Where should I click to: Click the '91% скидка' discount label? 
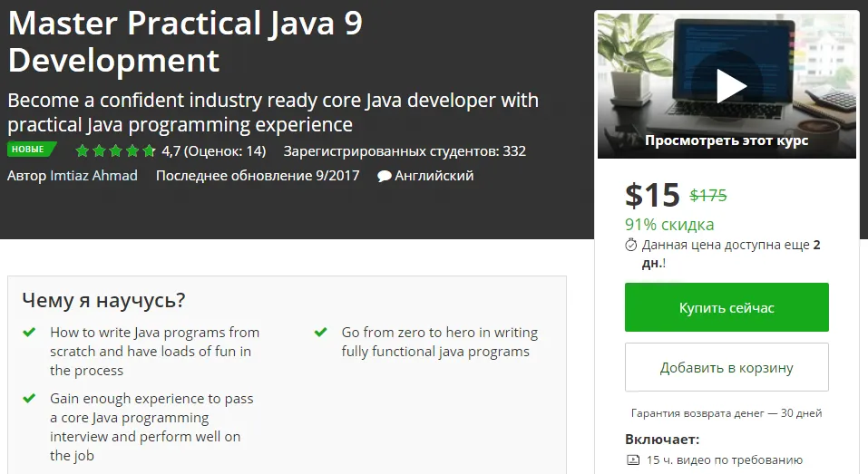pos(669,224)
